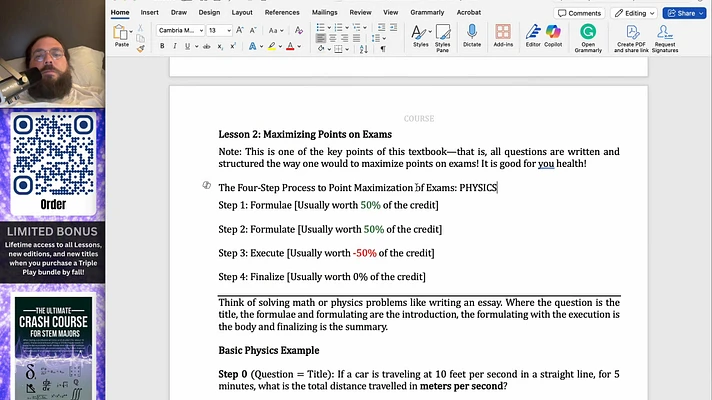The height and width of the screenshot is (400, 712).
Task: Click Create PDF and share link
Action: pyautogui.click(x=631, y=38)
